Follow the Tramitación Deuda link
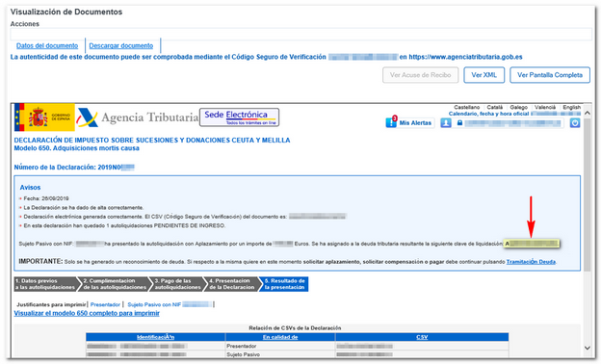 click(531, 262)
